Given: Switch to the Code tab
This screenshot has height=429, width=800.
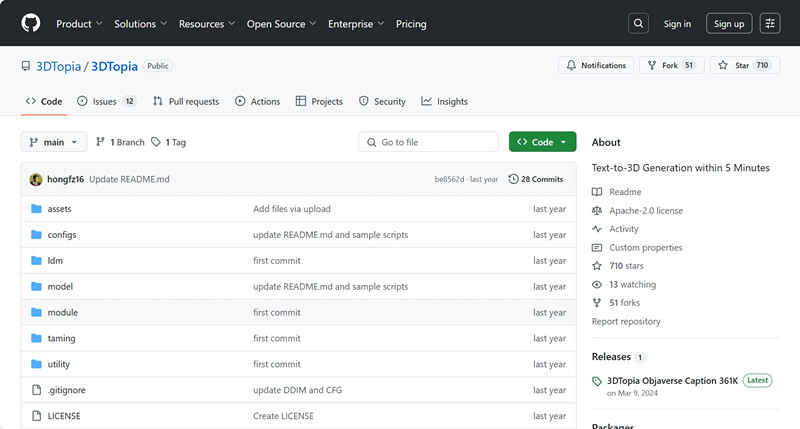Looking at the screenshot, I should [44, 102].
